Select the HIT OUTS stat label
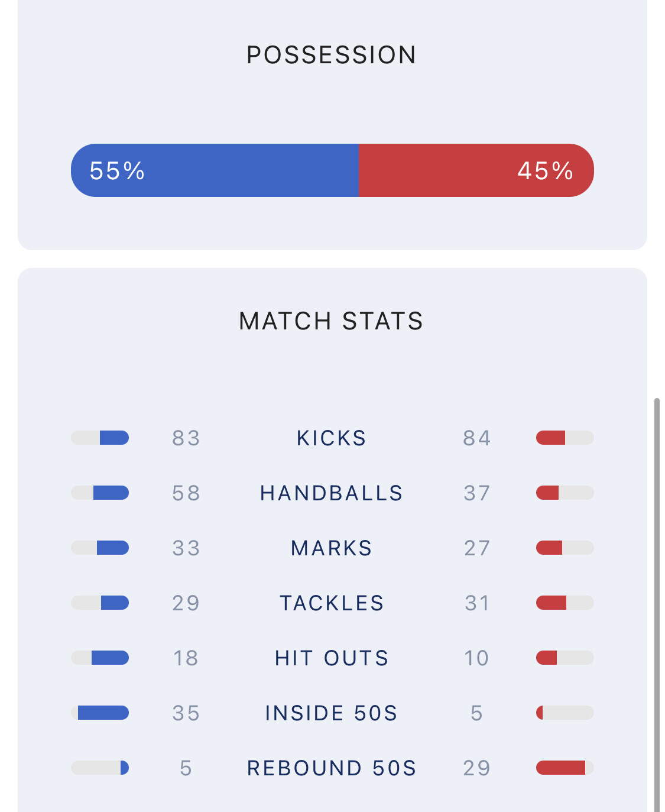665x812 pixels. 332,658
